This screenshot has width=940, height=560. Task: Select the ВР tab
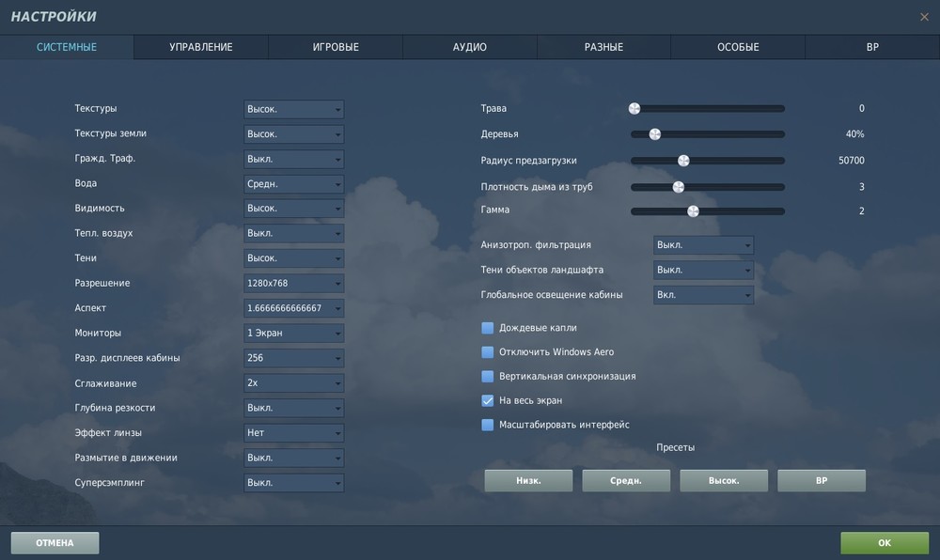[872, 47]
